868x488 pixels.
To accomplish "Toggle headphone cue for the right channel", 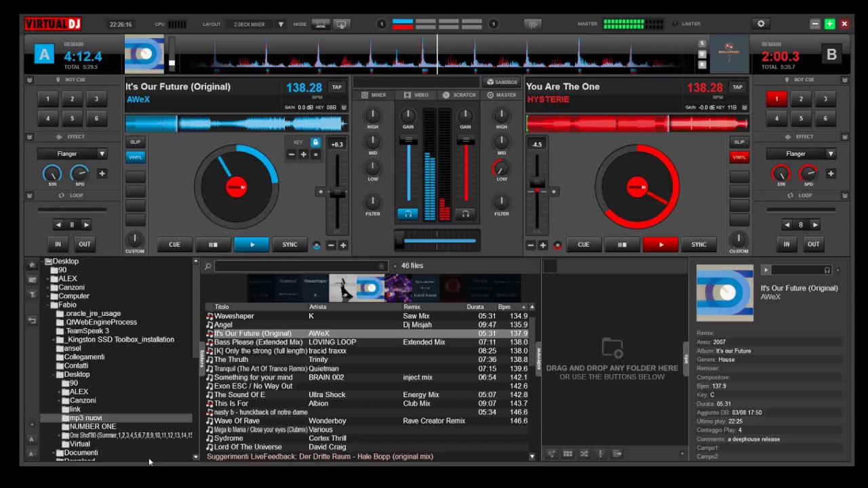I will pyautogui.click(x=465, y=213).
